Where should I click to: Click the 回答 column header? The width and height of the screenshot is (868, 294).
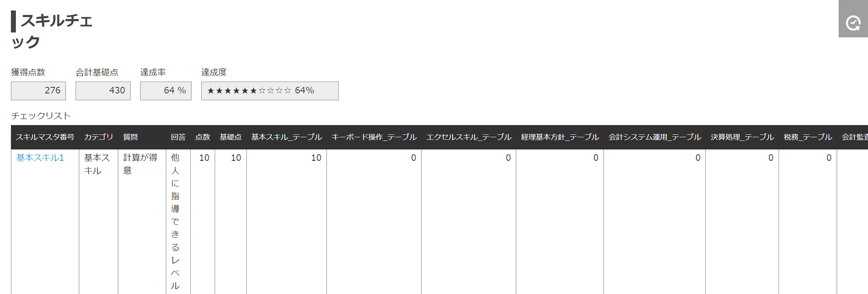tap(178, 137)
